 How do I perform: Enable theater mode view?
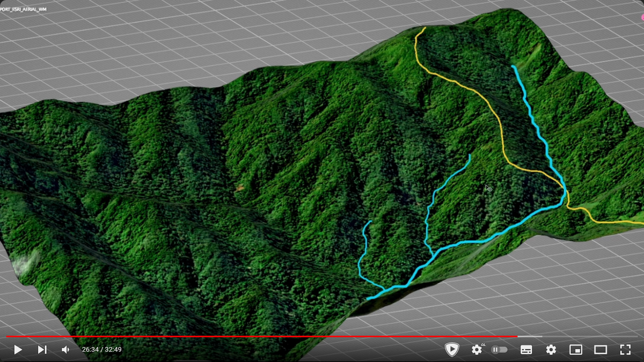coord(601,350)
